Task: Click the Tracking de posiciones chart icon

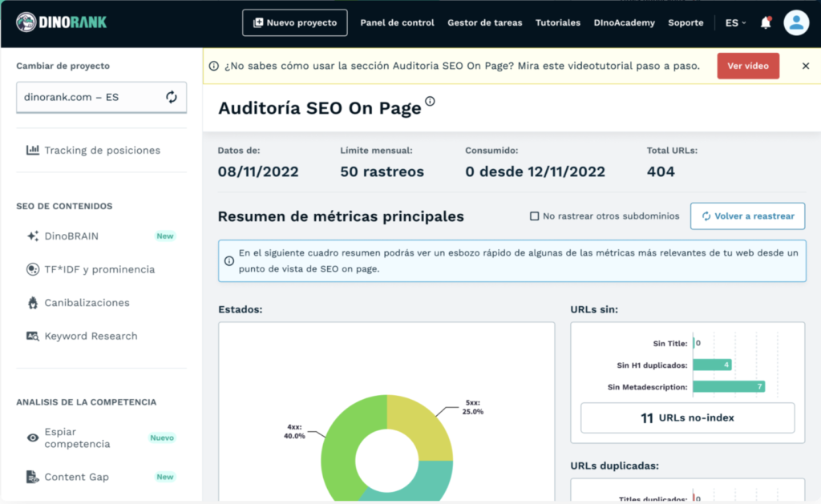Action: (33, 150)
